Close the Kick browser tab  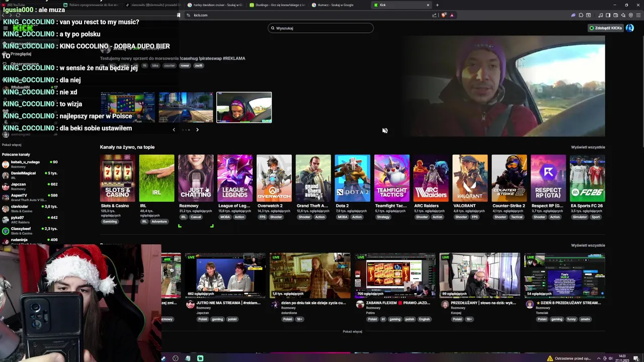(428, 5)
